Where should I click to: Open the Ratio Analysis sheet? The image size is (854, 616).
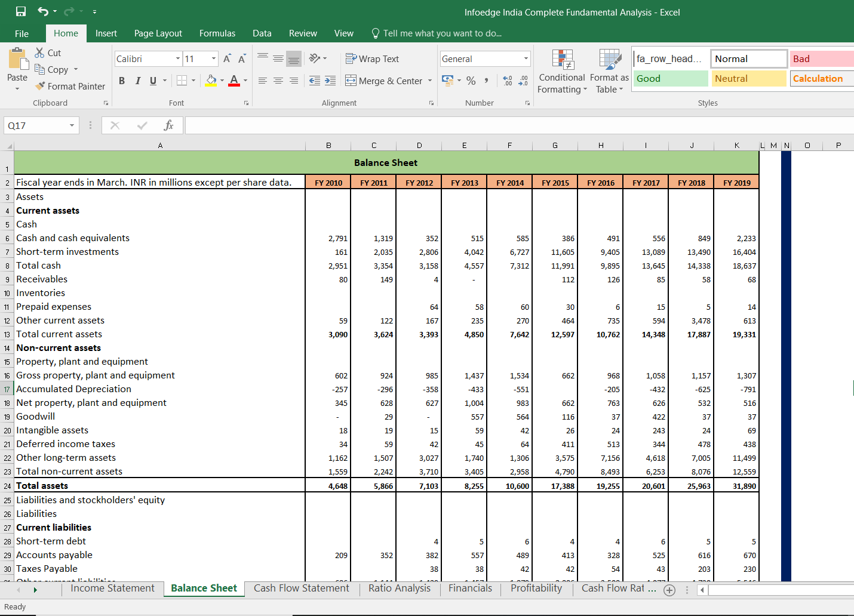400,589
